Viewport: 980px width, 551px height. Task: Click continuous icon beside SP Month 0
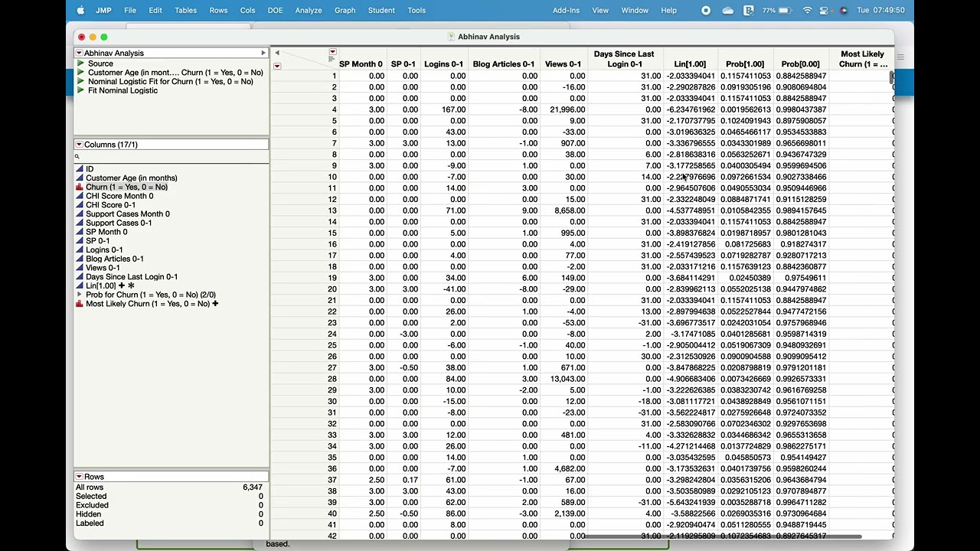point(79,232)
